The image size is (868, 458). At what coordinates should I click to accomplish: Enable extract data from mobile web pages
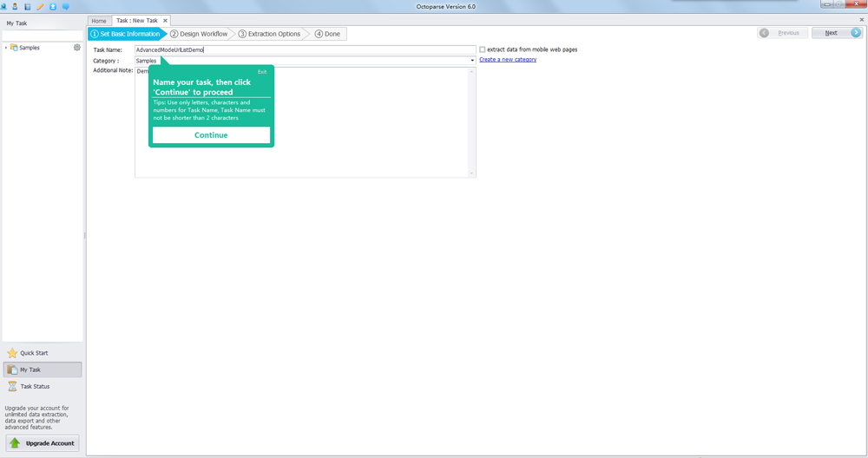(x=483, y=49)
